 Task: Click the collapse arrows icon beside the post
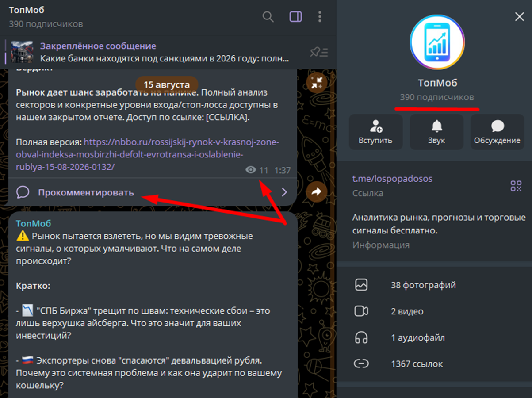pyautogui.click(x=317, y=82)
